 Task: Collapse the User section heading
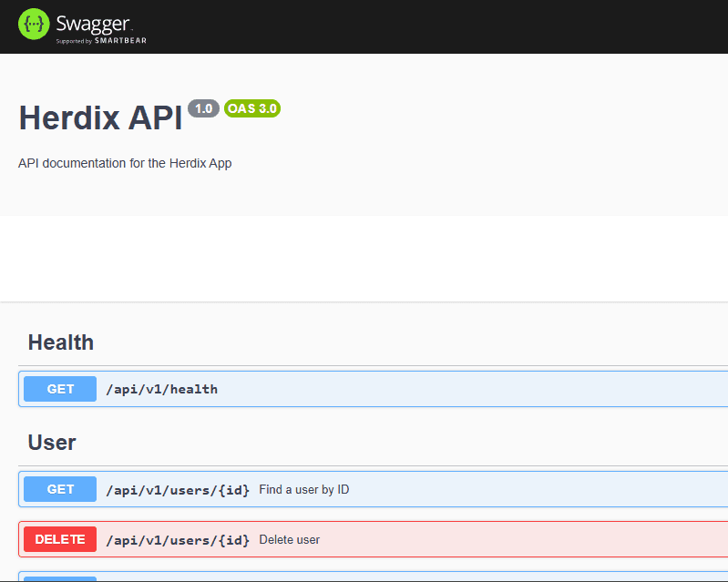(x=52, y=443)
